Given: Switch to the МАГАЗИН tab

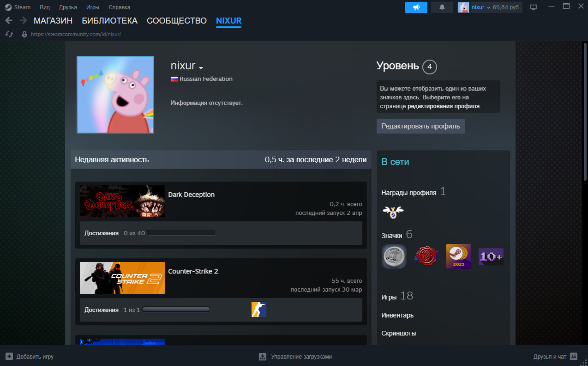Looking at the screenshot, I should click(53, 21).
